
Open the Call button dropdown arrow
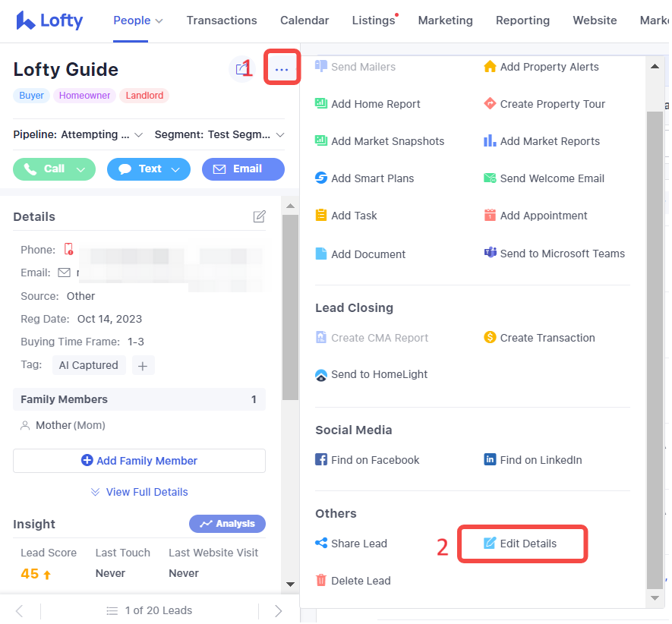pos(80,170)
